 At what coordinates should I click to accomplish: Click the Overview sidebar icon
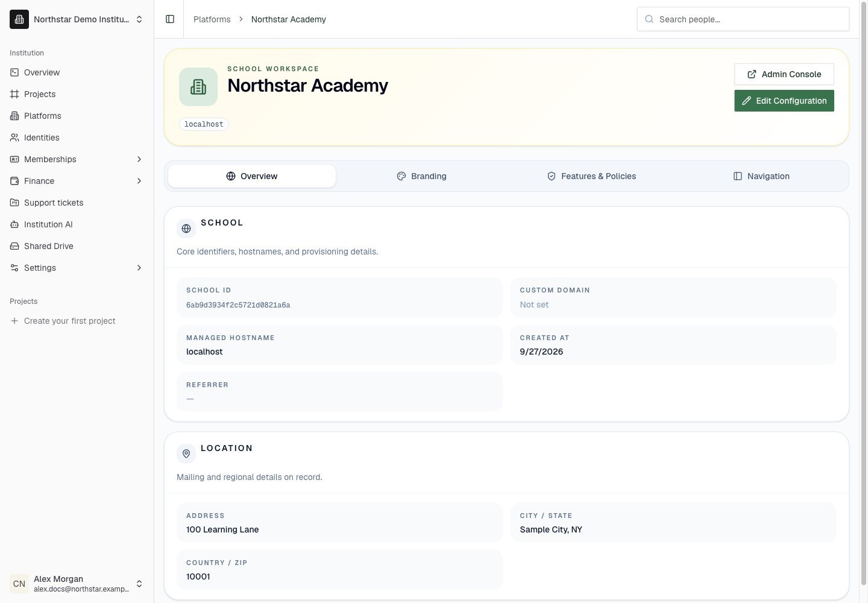(14, 72)
